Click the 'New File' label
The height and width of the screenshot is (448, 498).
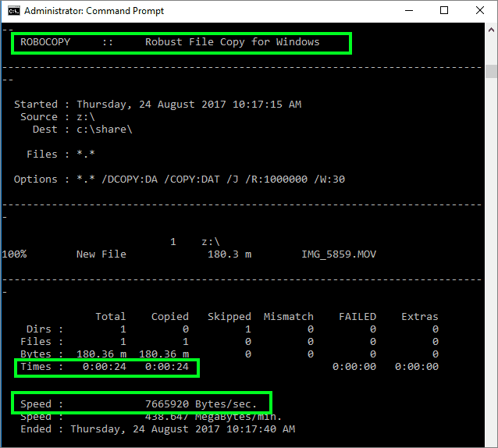[x=101, y=254]
